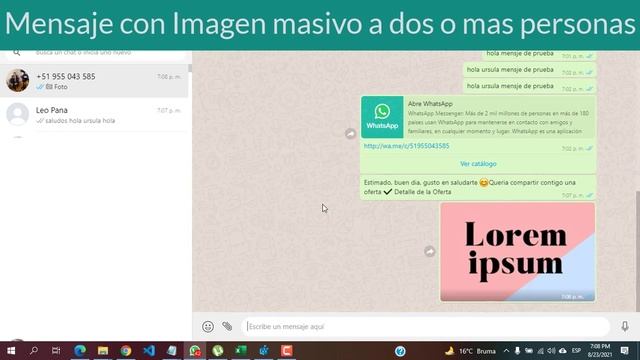The image size is (640, 360).
Task: Start voice recording with microphone icon
Action: tap(624, 326)
